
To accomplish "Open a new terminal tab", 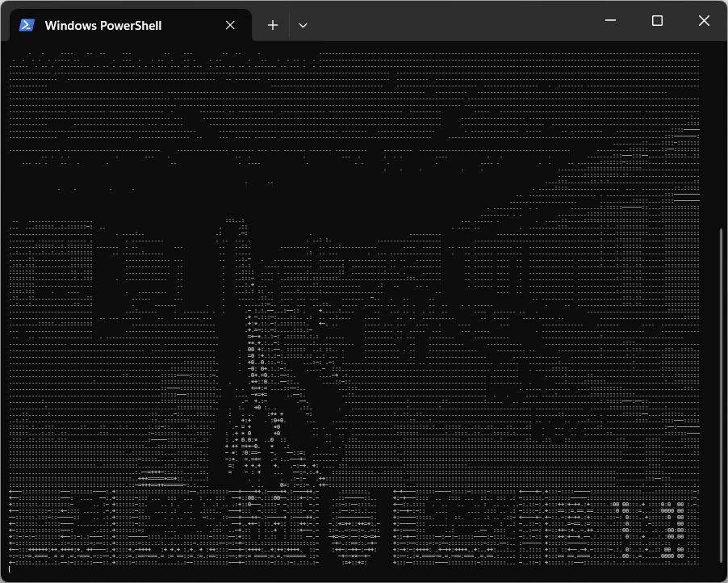I will [x=273, y=25].
